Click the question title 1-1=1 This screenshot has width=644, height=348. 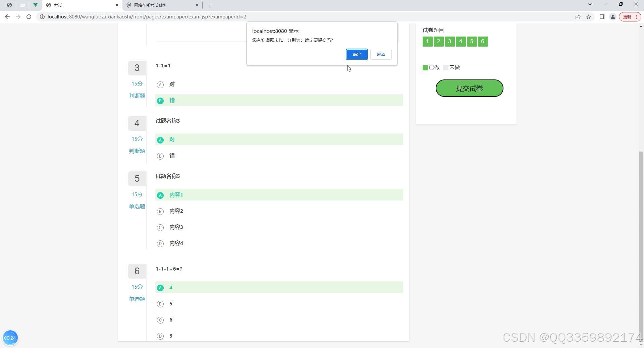pos(163,66)
